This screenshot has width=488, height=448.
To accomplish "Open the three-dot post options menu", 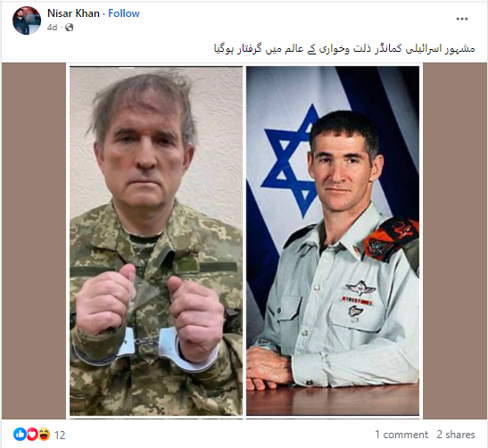I will pyautogui.click(x=462, y=19).
